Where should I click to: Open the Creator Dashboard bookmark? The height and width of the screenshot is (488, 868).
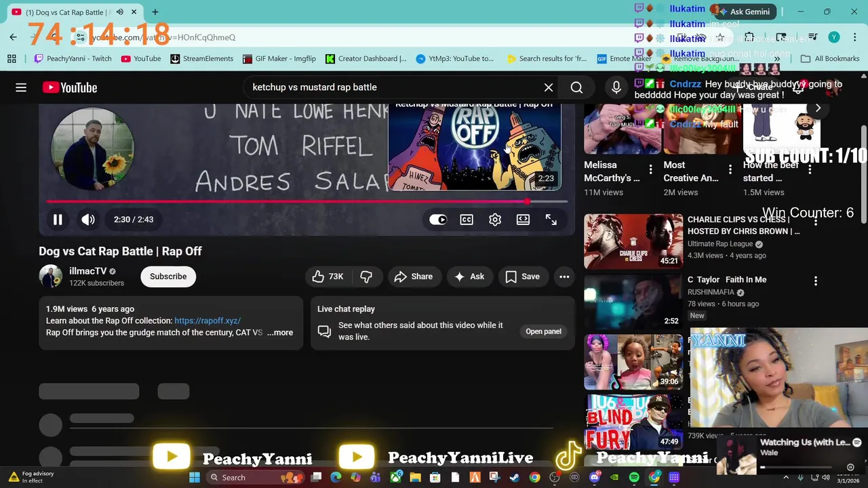tap(366, 59)
